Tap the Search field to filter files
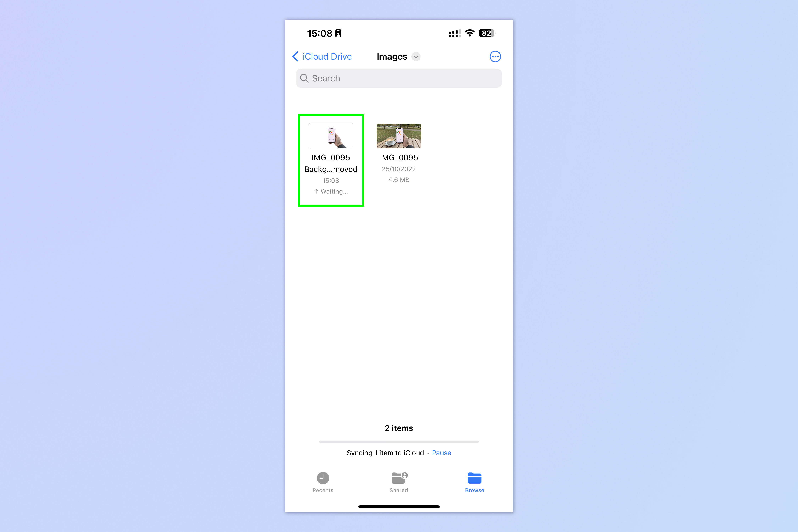798x532 pixels. point(399,78)
